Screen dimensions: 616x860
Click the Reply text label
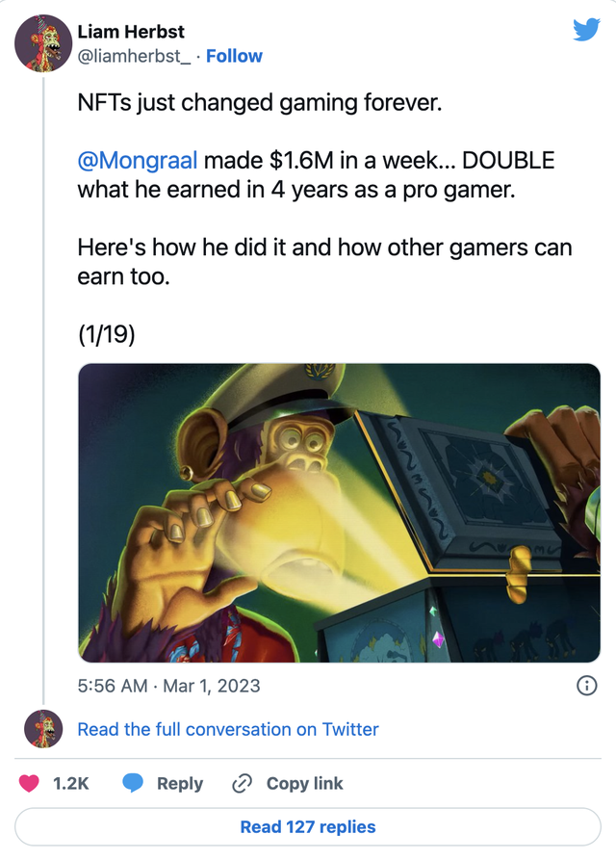tap(180, 783)
